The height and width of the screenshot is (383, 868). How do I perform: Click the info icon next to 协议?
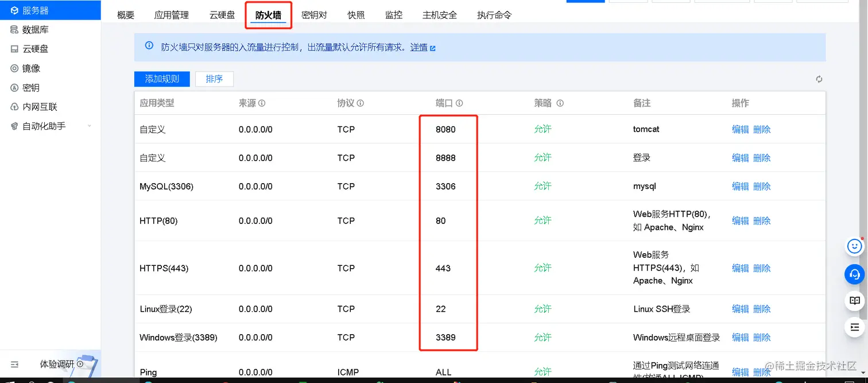tap(361, 103)
